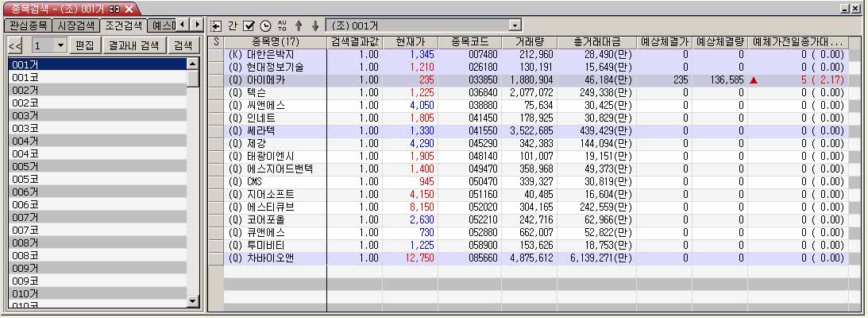
Task: Click the AUTO icon in toolbar
Action: 282,26
